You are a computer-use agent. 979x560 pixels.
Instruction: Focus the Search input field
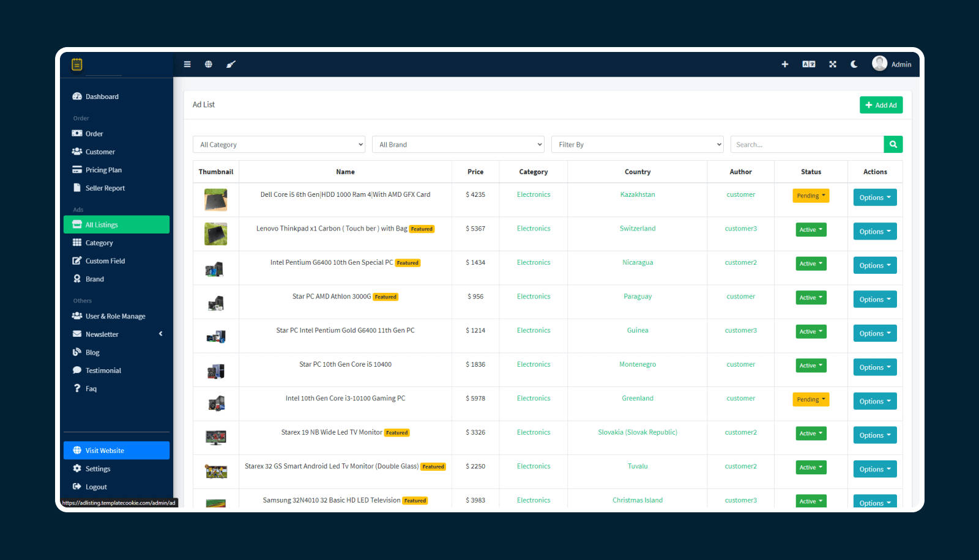pyautogui.click(x=807, y=144)
